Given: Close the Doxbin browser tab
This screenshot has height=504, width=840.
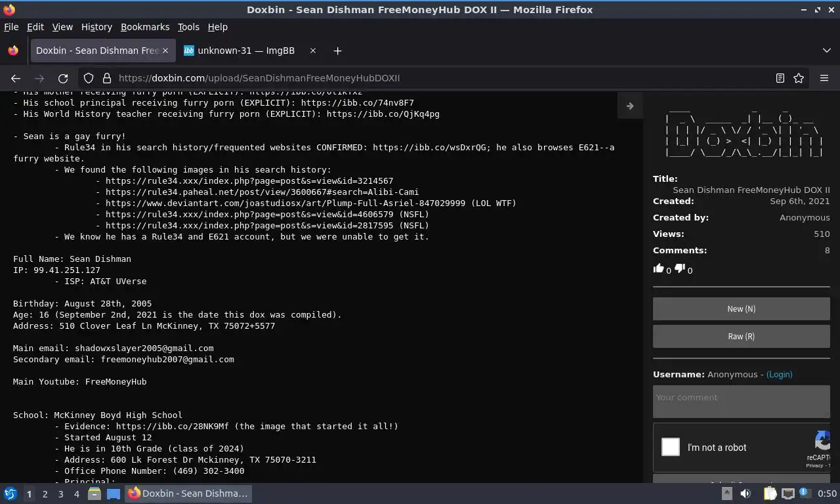Looking at the screenshot, I should [x=165, y=51].
